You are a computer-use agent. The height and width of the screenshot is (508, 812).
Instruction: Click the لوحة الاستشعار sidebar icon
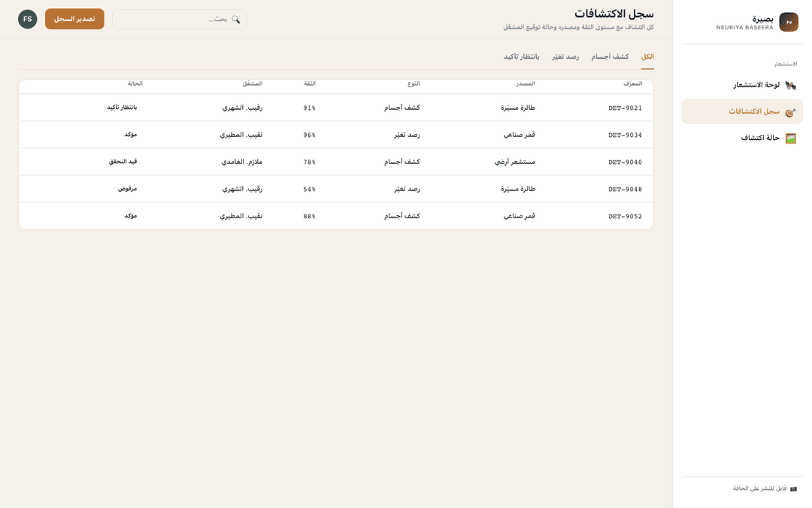(791, 85)
